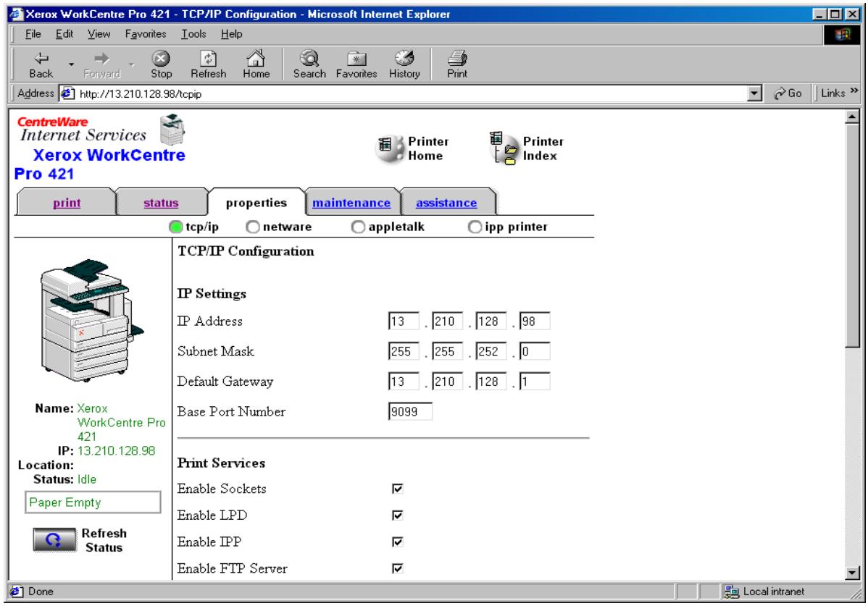Go back with the Back toolbar button
Image resolution: width=868 pixels, height=606 pixels.
coord(41,64)
